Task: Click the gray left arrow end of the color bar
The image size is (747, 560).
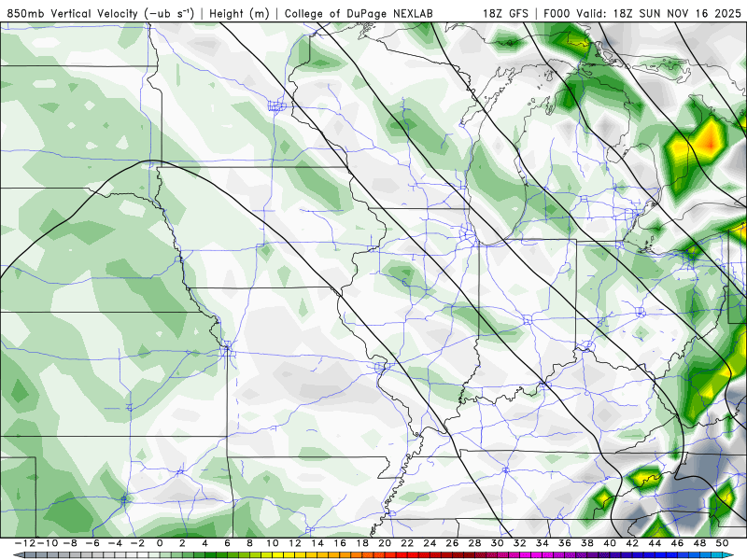Action: point(18,555)
